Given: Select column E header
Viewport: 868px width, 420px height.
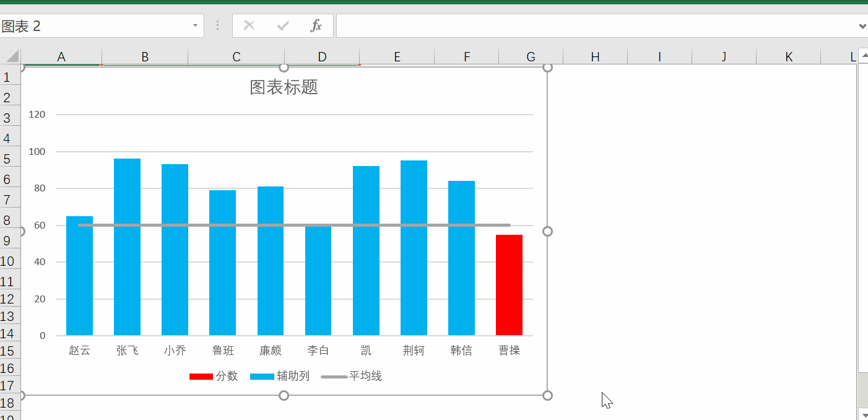Looking at the screenshot, I should (397, 57).
